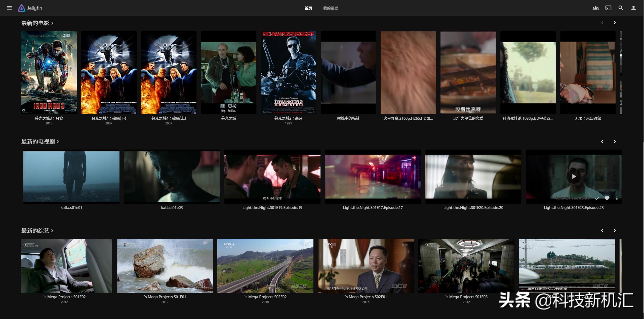The width and height of the screenshot is (644, 319).
Task: Switch to 我的最爱 favorites tab
Action: pos(330,8)
